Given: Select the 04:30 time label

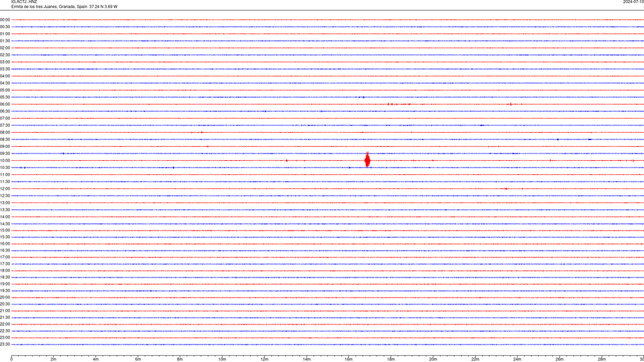Looking at the screenshot, I should pos(5,83).
